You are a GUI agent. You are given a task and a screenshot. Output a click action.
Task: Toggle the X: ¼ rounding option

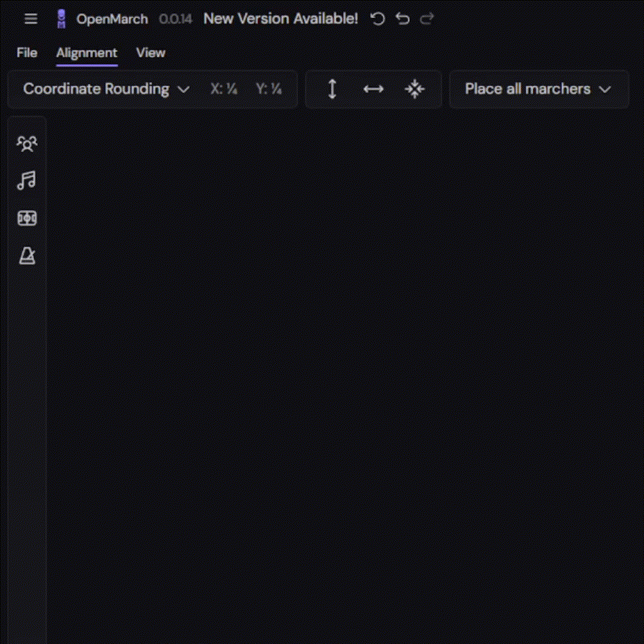pos(224,89)
